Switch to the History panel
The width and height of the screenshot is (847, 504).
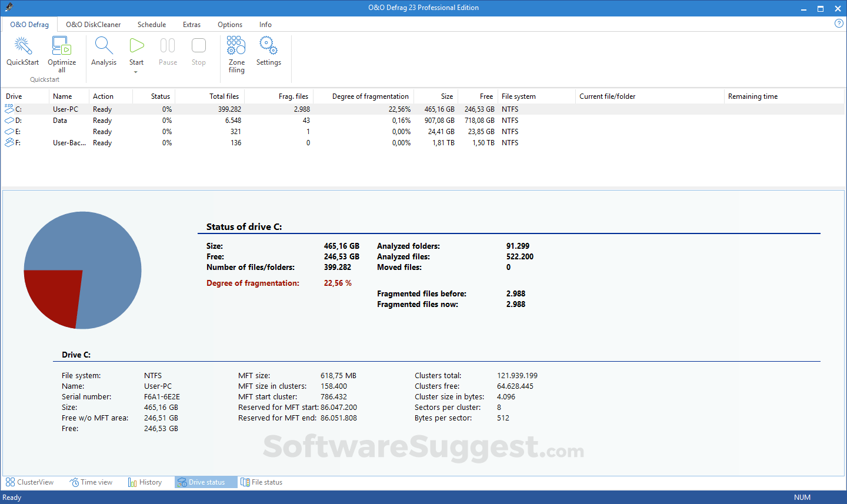point(144,482)
